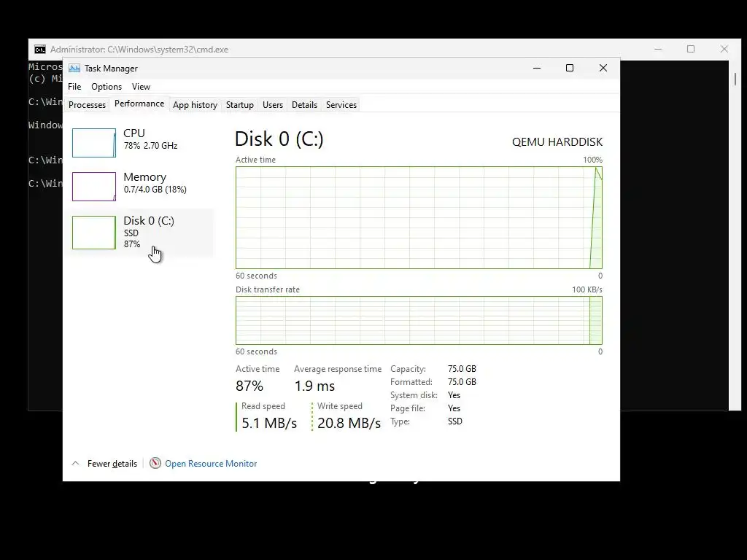Click the Page file Yes value
Screen dimensions: 747x560
pos(454,408)
